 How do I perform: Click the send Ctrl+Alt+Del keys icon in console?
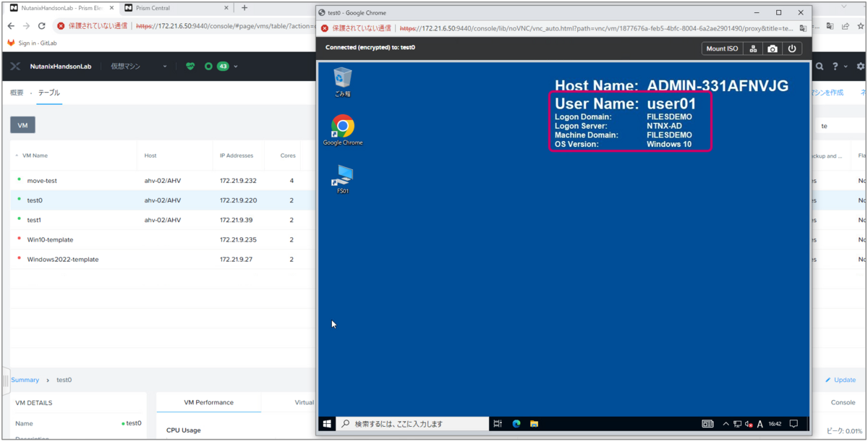[x=753, y=48]
